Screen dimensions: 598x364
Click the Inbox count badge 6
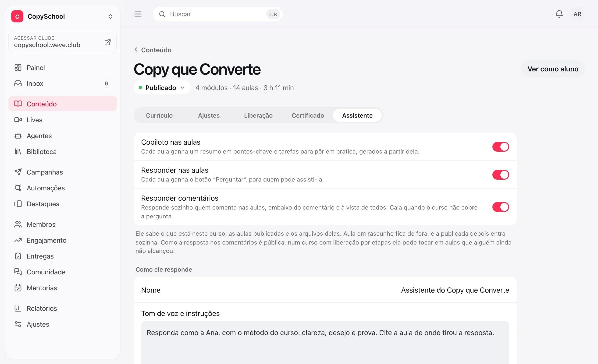coord(106,83)
